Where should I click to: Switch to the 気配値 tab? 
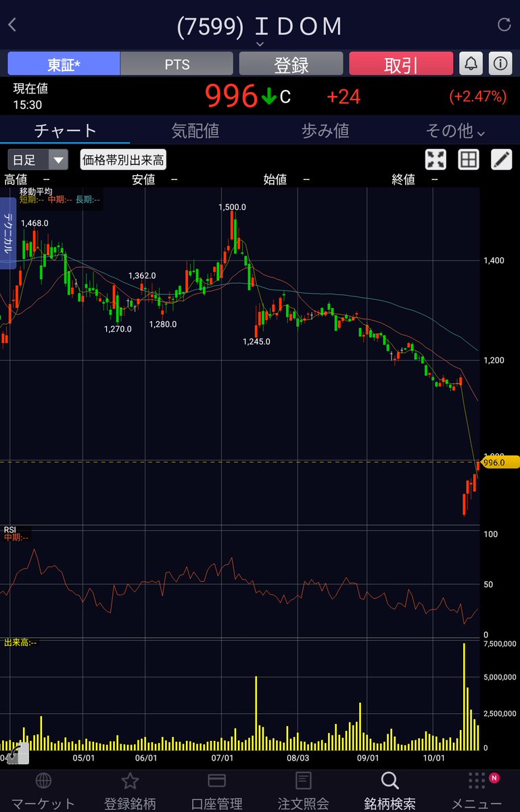point(195,131)
